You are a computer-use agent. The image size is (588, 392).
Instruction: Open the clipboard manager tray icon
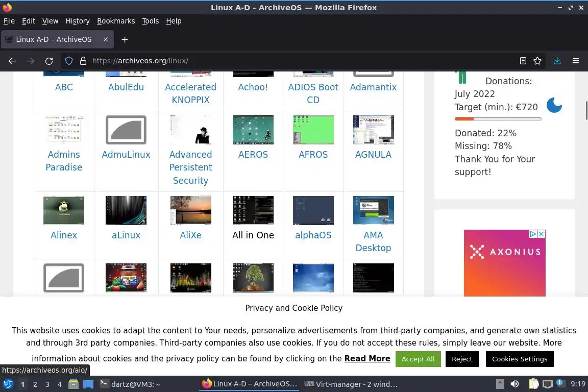(533, 384)
